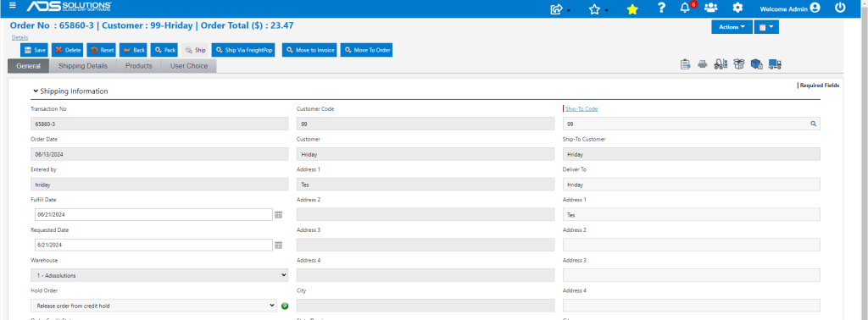Open the hamburger navigation menu

pyautogui.click(x=12, y=6)
